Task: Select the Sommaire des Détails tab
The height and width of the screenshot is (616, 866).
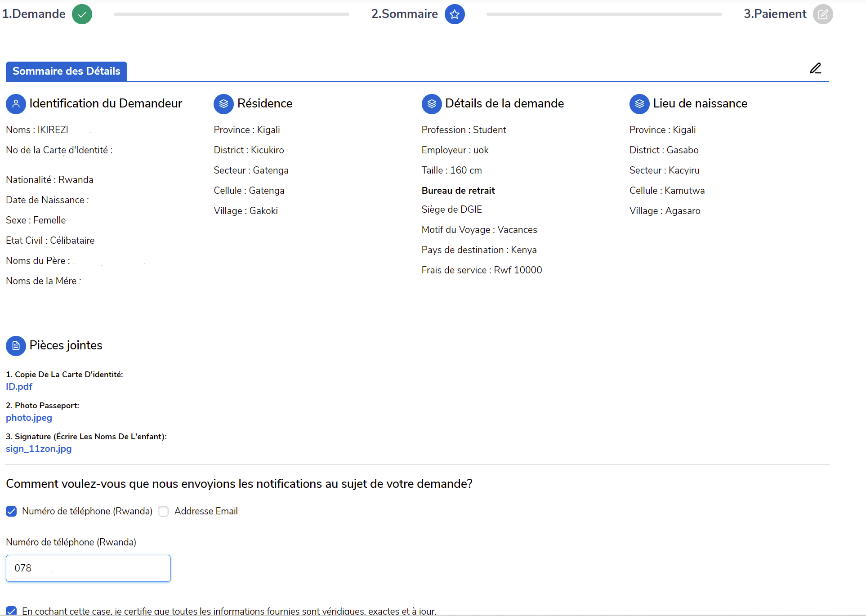Action: [x=67, y=71]
